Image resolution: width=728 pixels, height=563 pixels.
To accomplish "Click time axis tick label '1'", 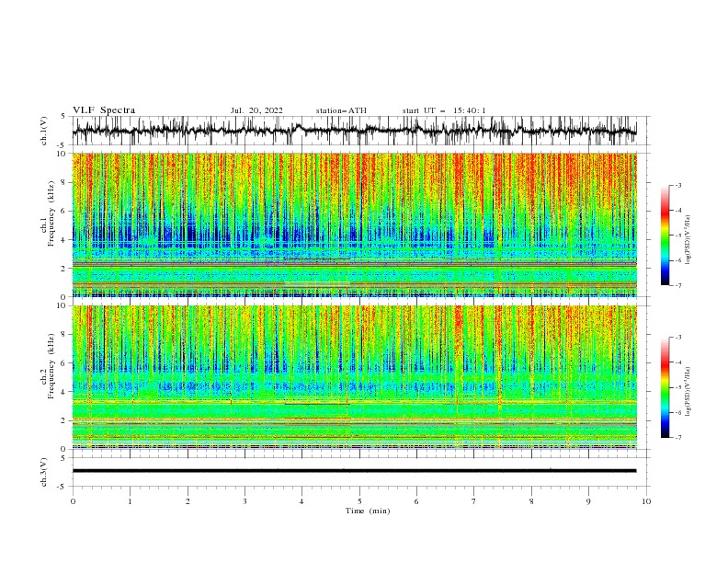I will click(x=130, y=501).
